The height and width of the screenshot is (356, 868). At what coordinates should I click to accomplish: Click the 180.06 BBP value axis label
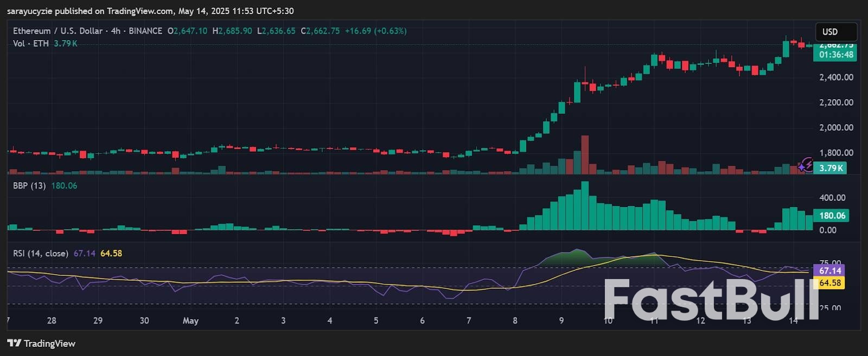point(832,216)
